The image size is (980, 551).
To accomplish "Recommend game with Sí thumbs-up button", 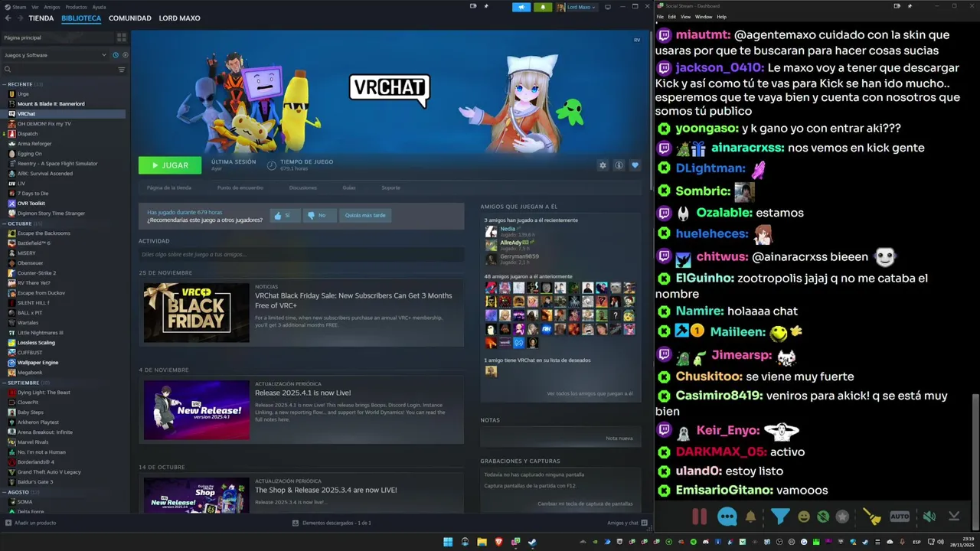I will [x=284, y=216].
